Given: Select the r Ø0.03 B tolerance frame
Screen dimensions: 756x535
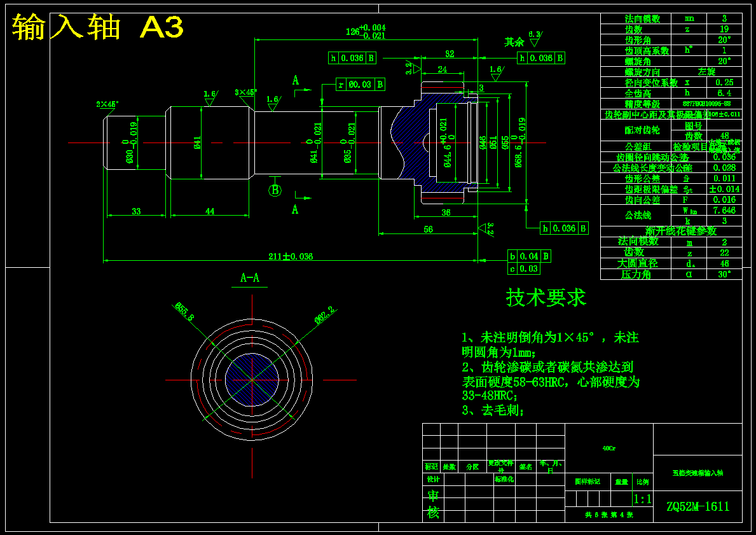Looking at the screenshot, I should point(360,85).
